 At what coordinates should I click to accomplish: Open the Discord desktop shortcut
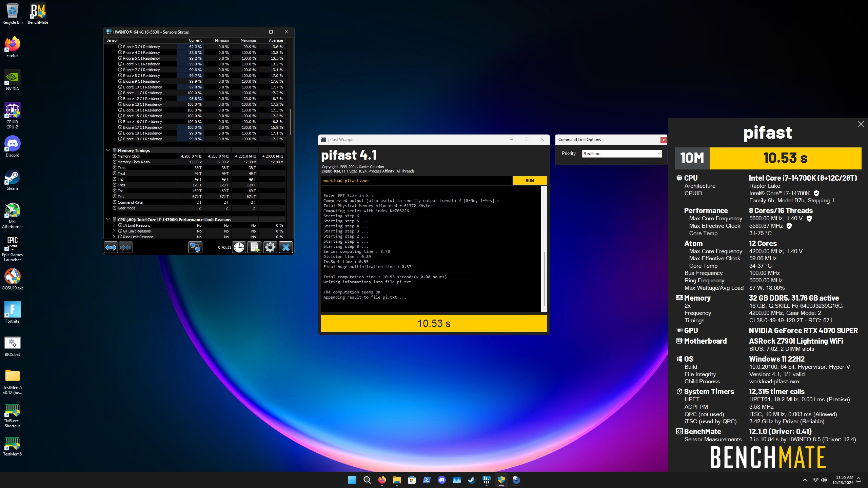click(x=12, y=146)
